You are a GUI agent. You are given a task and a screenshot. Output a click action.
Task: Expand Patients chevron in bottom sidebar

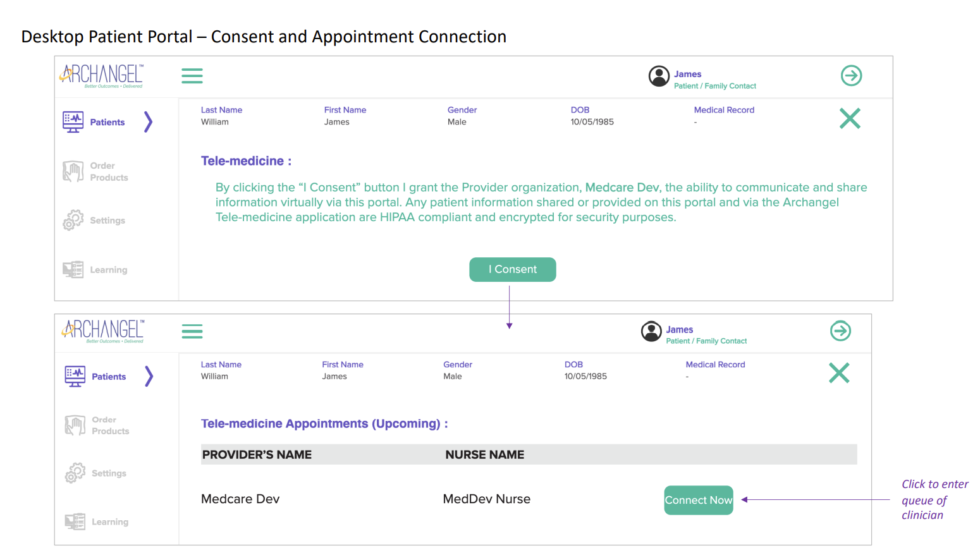[149, 376]
